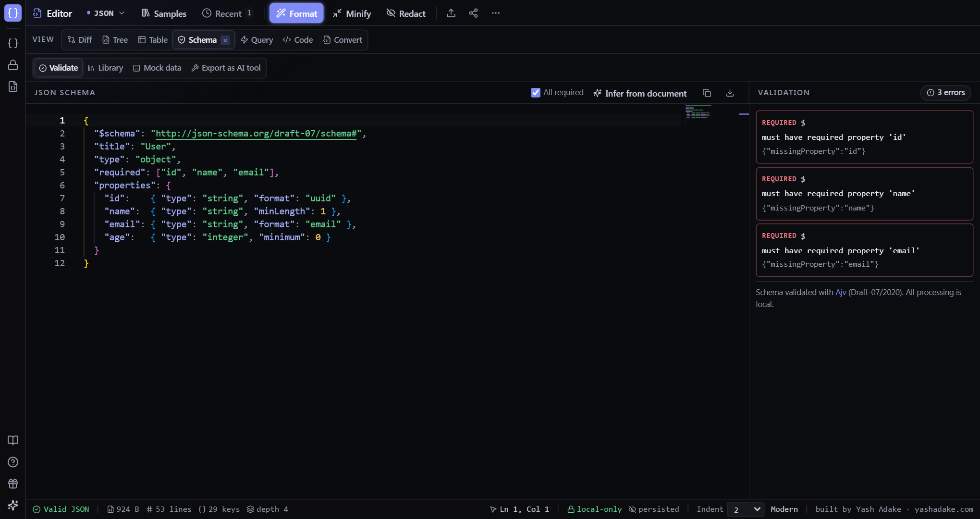Open the help question-mark icon
Screen dimensions: 980x519
[13, 462]
